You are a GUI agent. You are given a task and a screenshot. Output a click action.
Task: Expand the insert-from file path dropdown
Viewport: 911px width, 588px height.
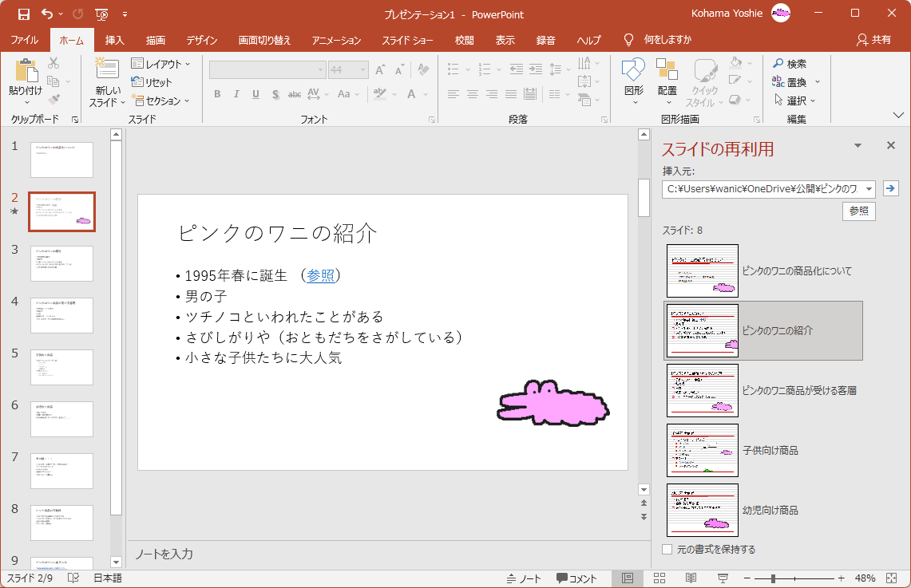[x=868, y=189]
